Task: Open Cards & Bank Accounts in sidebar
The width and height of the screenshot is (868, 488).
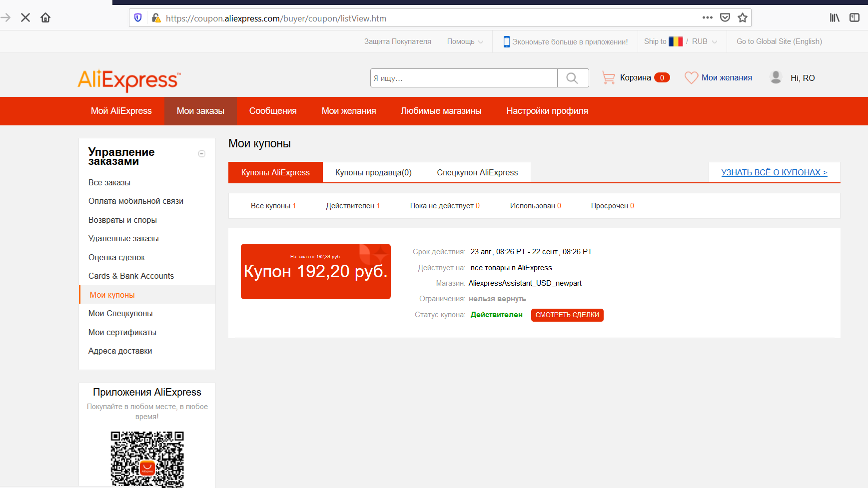Action: pyautogui.click(x=131, y=276)
